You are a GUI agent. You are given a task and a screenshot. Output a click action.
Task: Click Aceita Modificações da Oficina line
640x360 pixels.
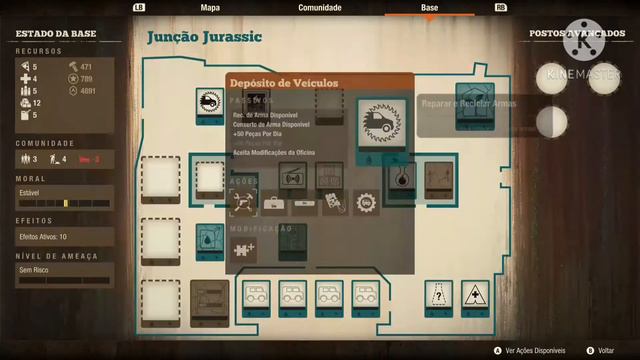274,153
